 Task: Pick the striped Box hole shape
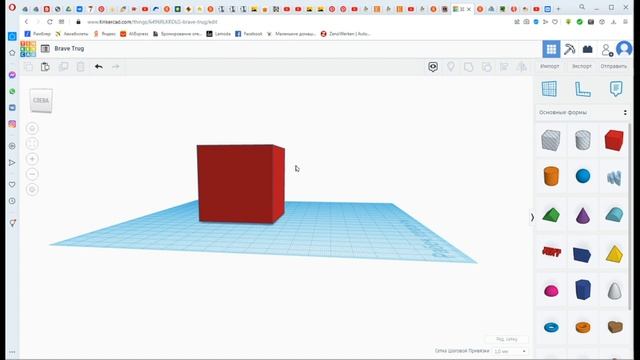pyautogui.click(x=551, y=140)
